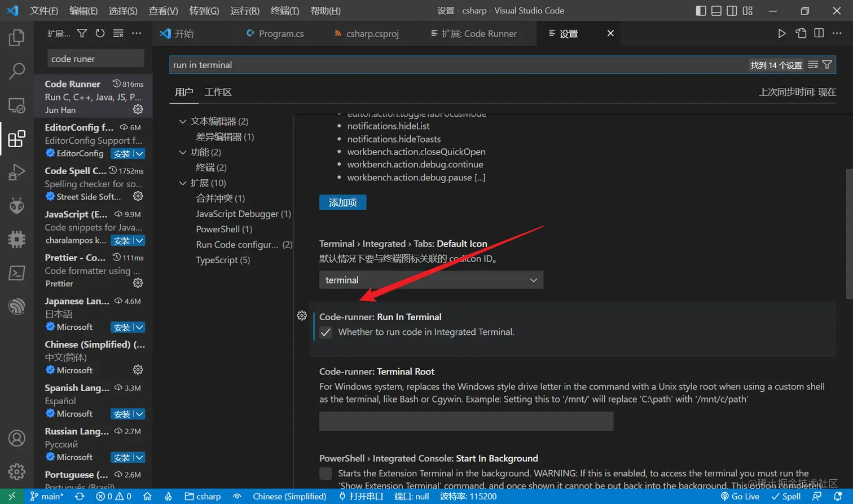
Task: Run code with the play icon
Action: (x=781, y=33)
